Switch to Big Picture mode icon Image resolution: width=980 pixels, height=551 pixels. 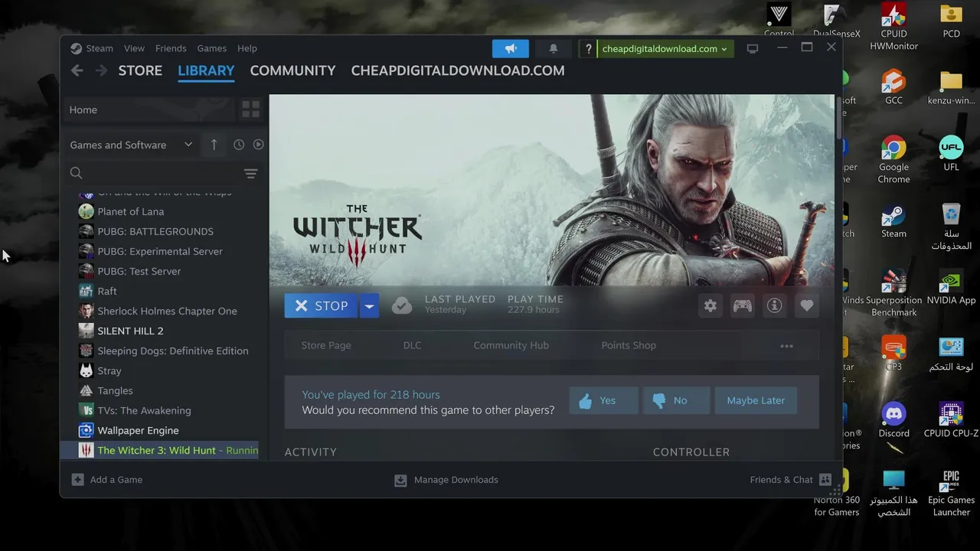pyautogui.click(x=753, y=48)
